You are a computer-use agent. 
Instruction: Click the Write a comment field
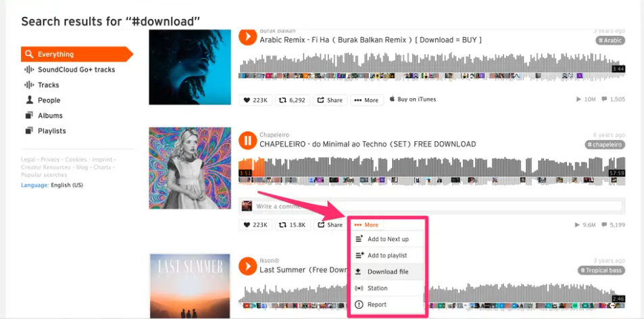point(438,206)
